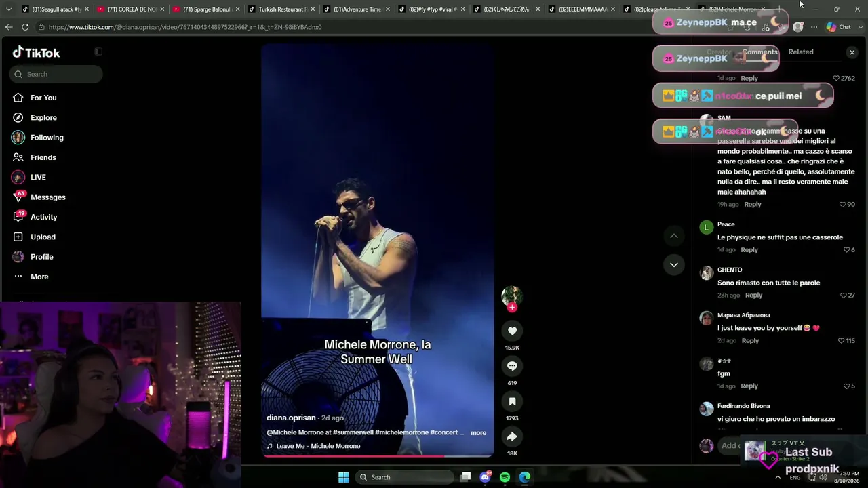Open Spotify from the taskbar
The height and width of the screenshot is (488, 868).
click(x=505, y=477)
